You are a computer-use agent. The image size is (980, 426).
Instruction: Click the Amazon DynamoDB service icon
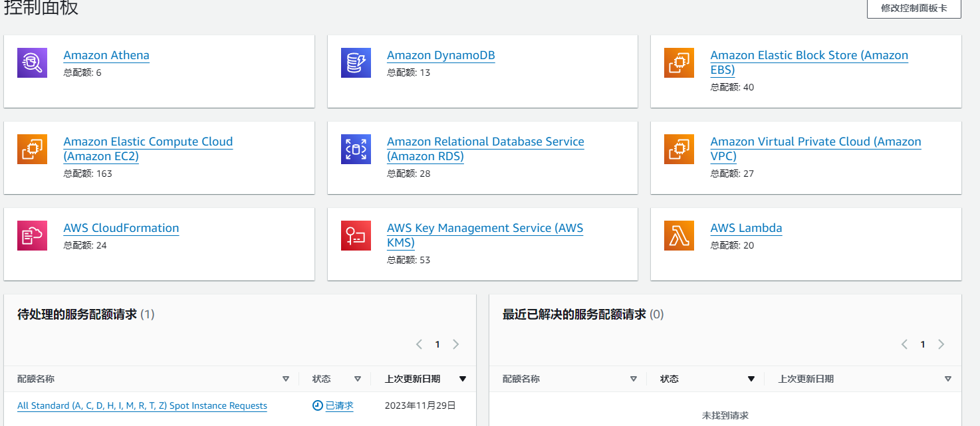(x=356, y=63)
